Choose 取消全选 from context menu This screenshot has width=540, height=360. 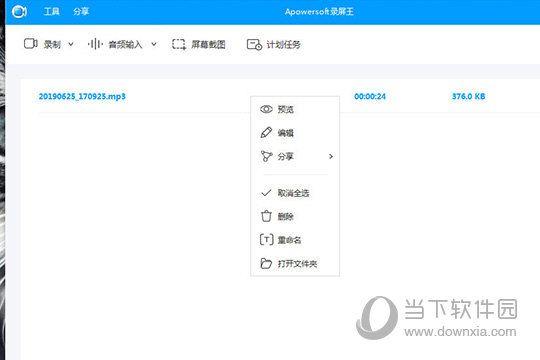click(x=295, y=193)
